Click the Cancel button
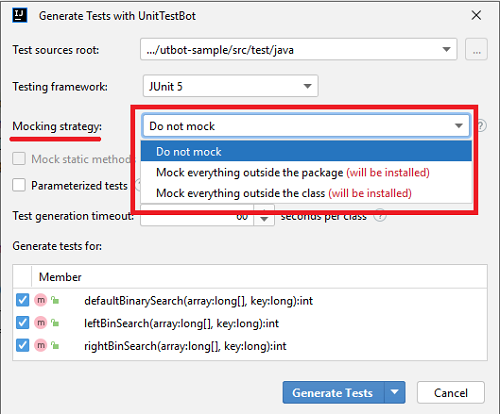Image resolution: width=500 pixels, height=414 pixels. (451, 392)
